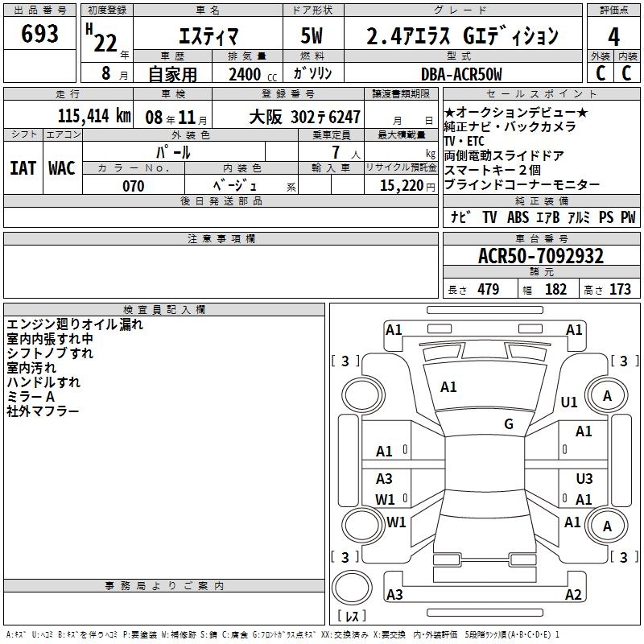Select vehicle history 自家用
The height and width of the screenshot is (644, 644).
point(172,74)
